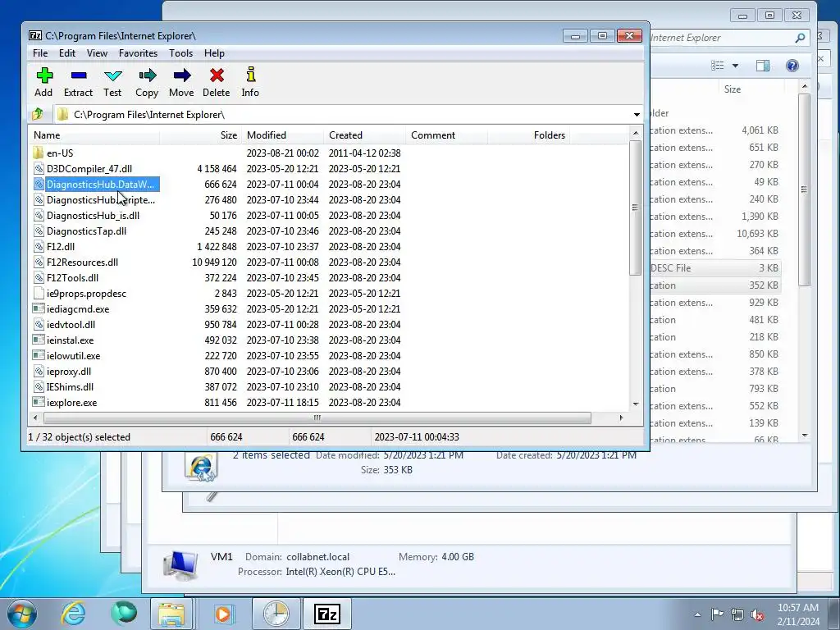Click the iediagcmd.exe file icon
The height and width of the screenshot is (630, 840).
coord(38,309)
